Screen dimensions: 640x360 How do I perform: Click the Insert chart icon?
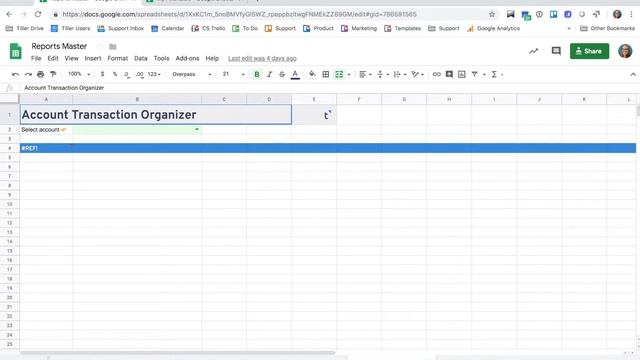462,74
